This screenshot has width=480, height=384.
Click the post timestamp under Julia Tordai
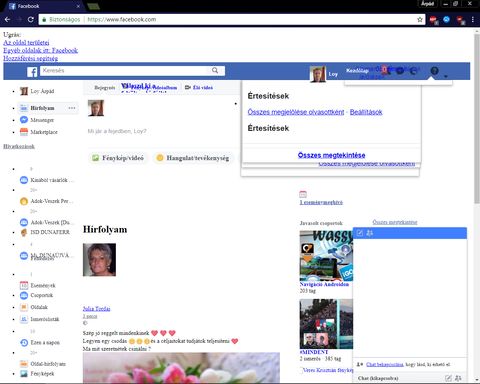pos(90,316)
